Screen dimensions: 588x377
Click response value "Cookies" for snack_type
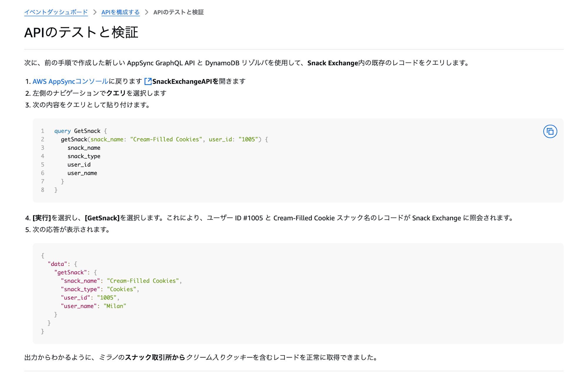(121, 289)
